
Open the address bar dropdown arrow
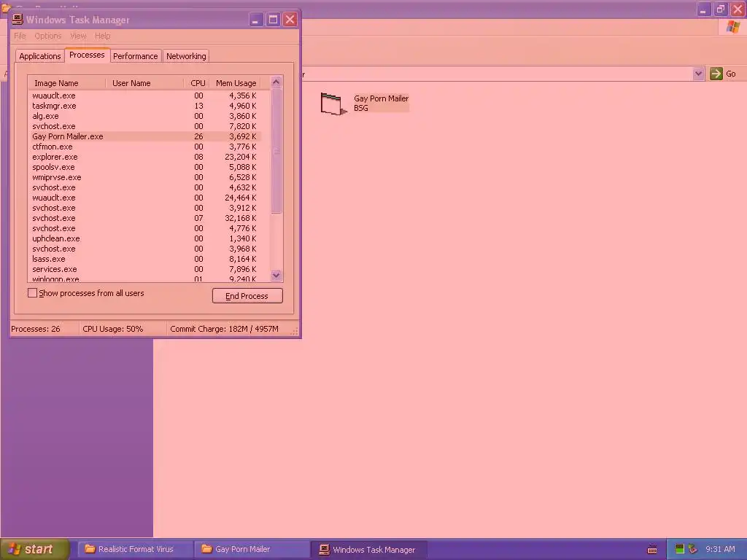pos(698,74)
